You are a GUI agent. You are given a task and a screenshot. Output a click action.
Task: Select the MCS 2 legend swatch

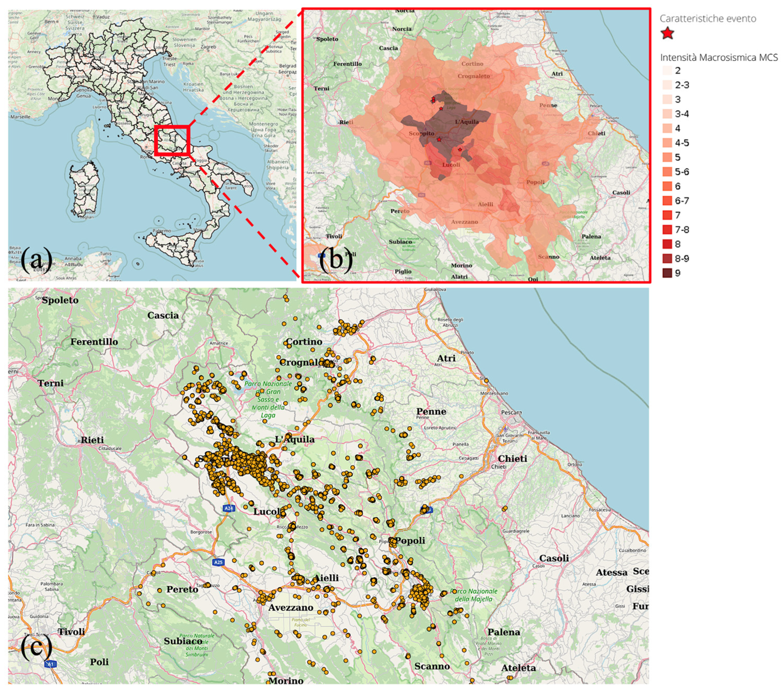[x=667, y=70]
